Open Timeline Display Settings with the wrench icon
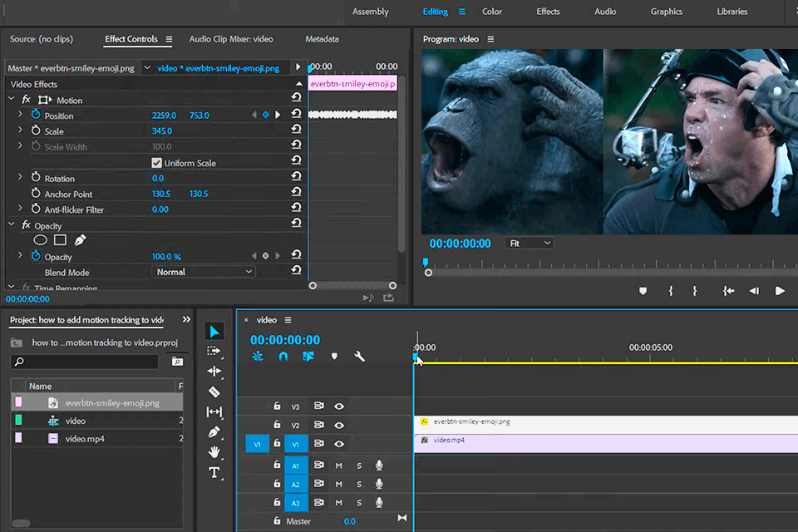 click(359, 356)
